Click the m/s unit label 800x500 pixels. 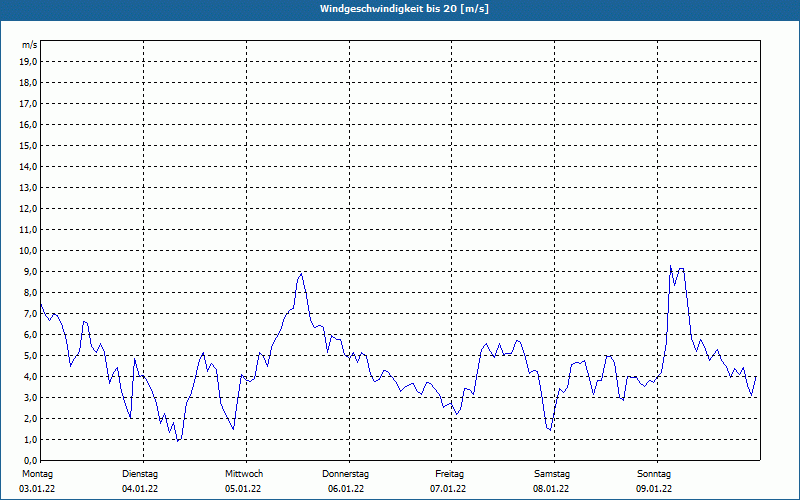point(30,45)
